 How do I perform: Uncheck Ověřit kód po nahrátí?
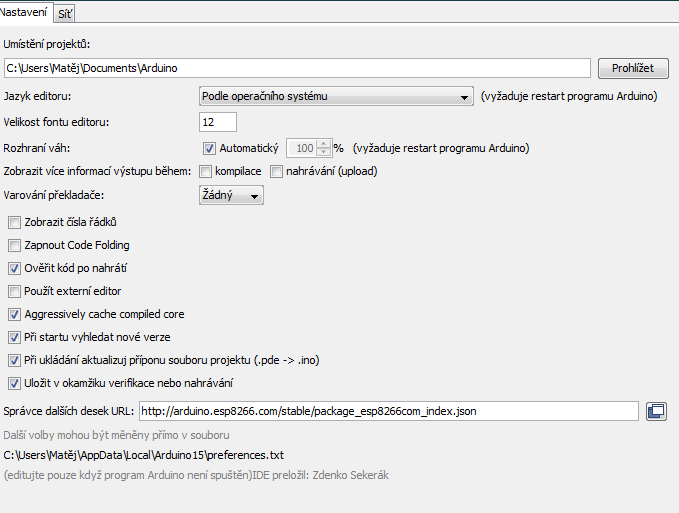click(14, 268)
